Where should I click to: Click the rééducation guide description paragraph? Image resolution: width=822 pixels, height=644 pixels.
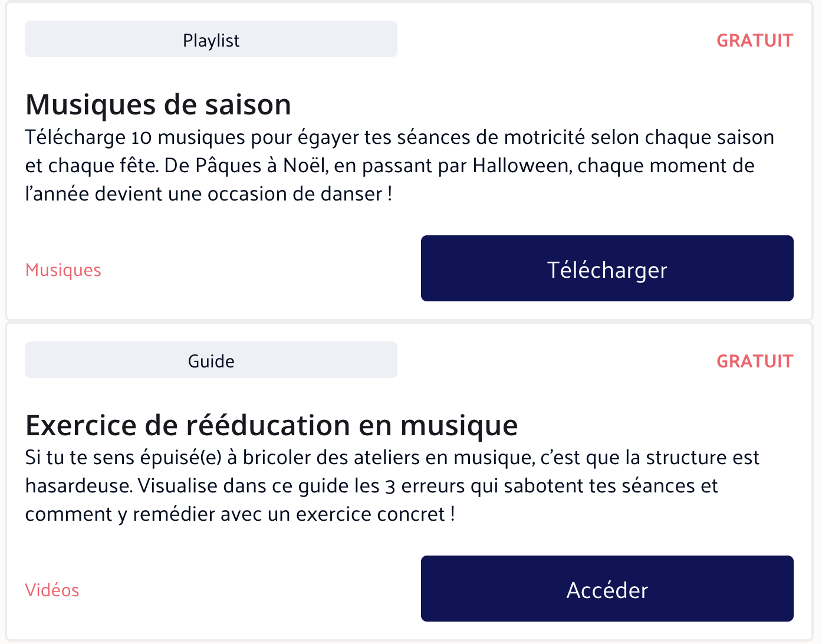392,486
